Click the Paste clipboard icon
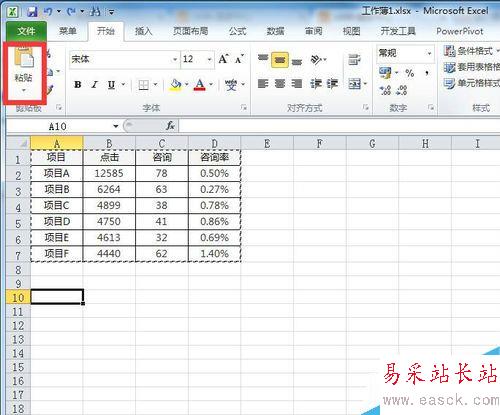500x415 pixels. [23, 58]
